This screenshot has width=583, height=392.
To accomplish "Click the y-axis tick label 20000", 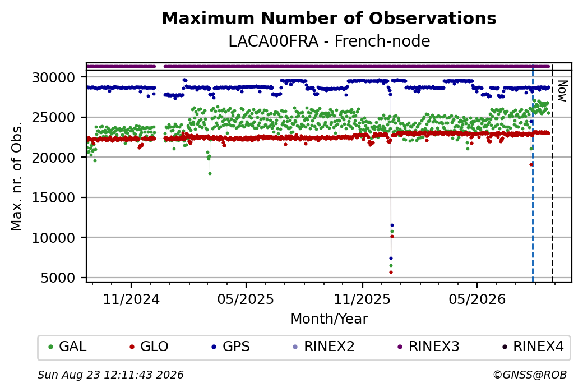I will (54, 158).
